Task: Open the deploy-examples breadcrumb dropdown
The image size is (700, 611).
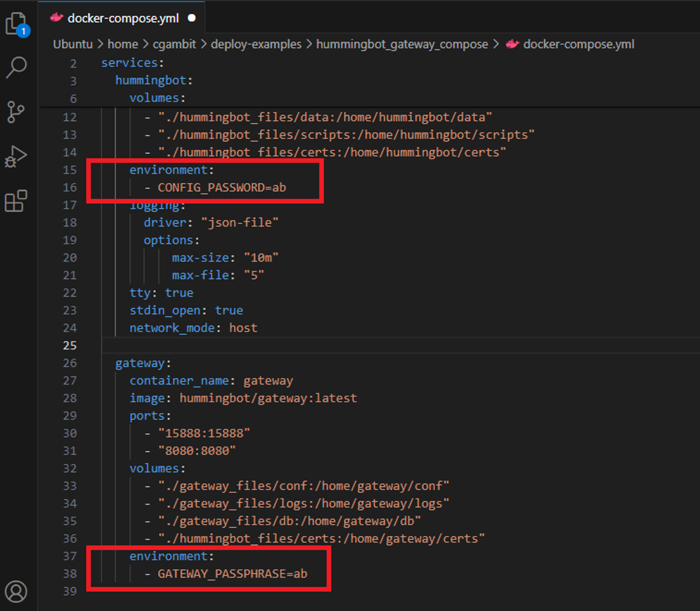Action: pyautogui.click(x=256, y=44)
